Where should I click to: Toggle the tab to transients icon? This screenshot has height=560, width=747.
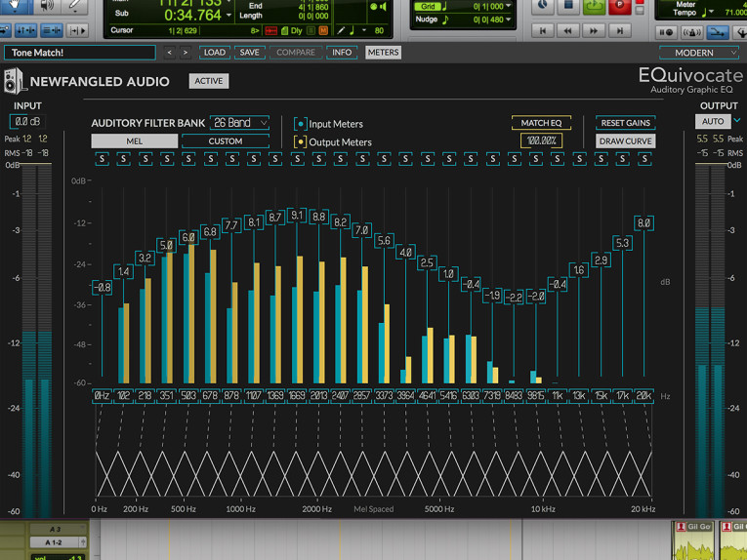[x=77, y=31]
